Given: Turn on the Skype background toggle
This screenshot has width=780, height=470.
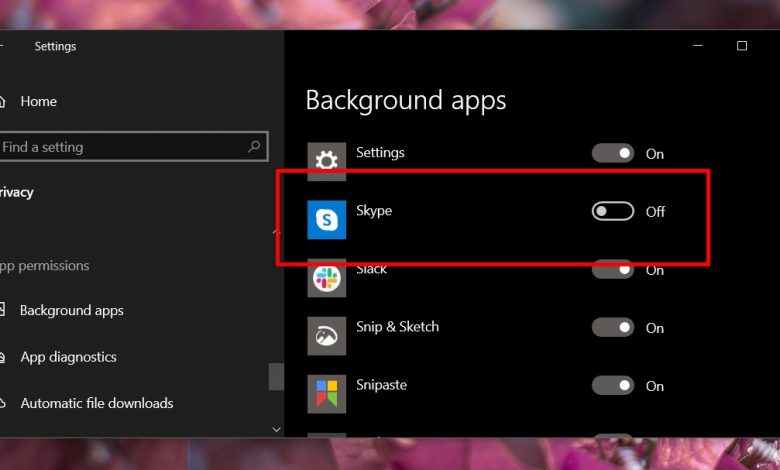Looking at the screenshot, I should (x=612, y=211).
